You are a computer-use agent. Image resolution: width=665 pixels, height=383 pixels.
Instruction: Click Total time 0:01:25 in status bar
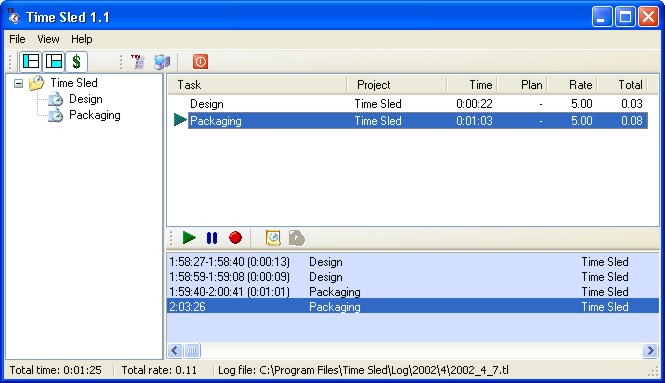coord(56,370)
